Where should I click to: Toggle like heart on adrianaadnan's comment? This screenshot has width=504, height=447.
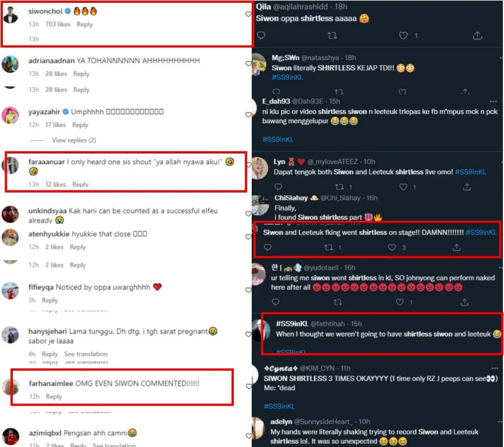(x=248, y=64)
